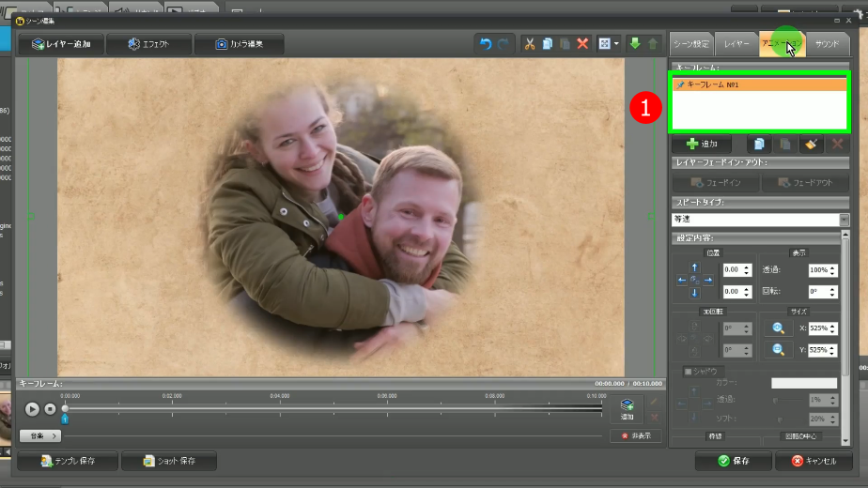Switch to the レイヤー tab

point(736,44)
